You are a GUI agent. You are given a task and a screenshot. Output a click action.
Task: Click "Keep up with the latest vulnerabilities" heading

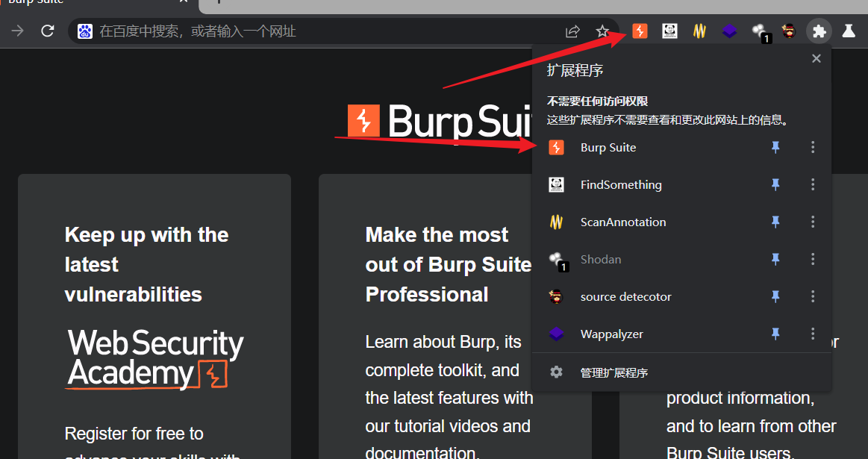pyautogui.click(x=147, y=265)
